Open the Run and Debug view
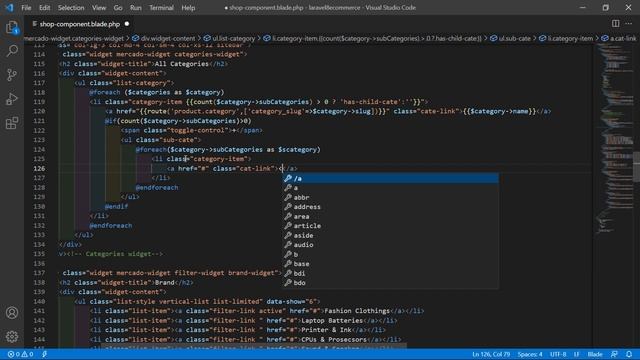The height and width of the screenshot is (360, 640). [x=12, y=99]
